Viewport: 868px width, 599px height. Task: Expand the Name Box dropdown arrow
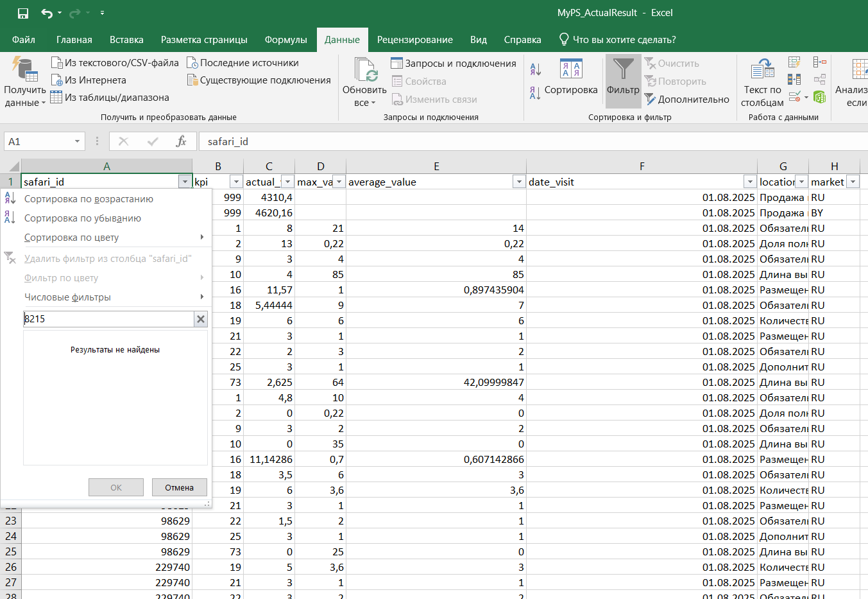pyautogui.click(x=78, y=141)
